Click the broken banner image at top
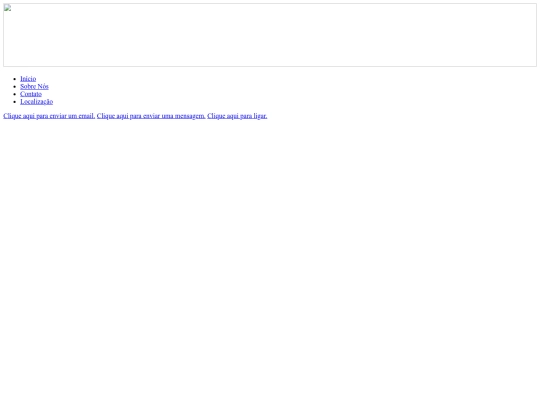 (x=270, y=35)
